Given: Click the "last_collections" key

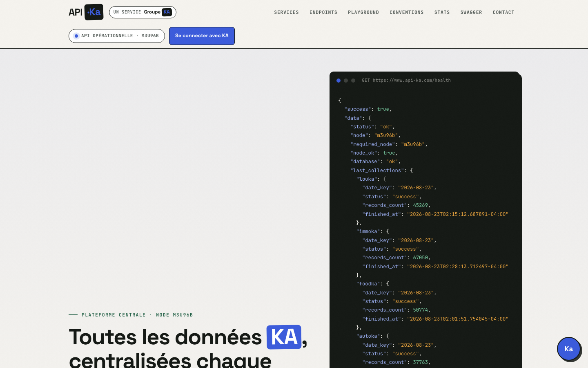Looking at the screenshot, I should (x=377, y=171).
